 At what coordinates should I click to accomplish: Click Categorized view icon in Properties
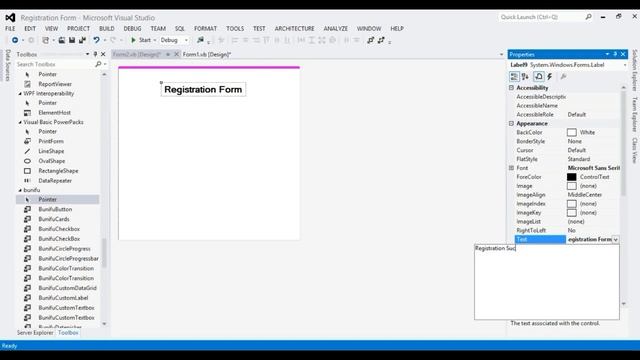click(x=514, y=76)
